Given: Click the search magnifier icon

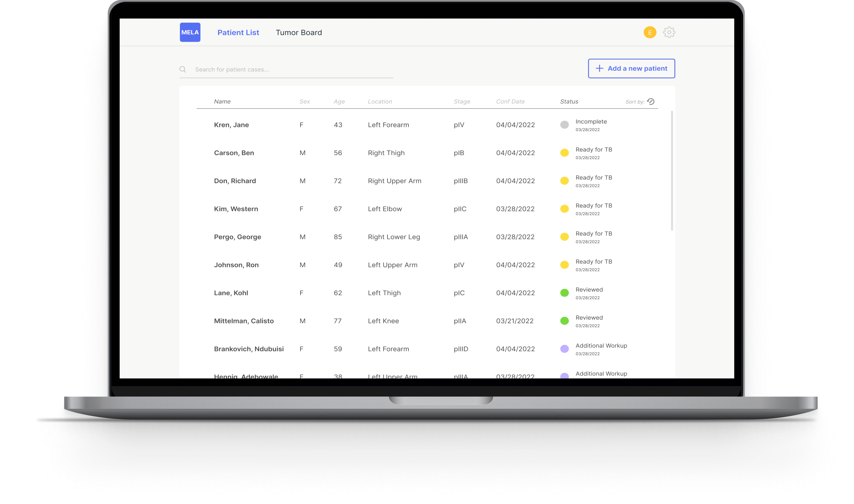Looking at the screenshot, I should [183, 69].
